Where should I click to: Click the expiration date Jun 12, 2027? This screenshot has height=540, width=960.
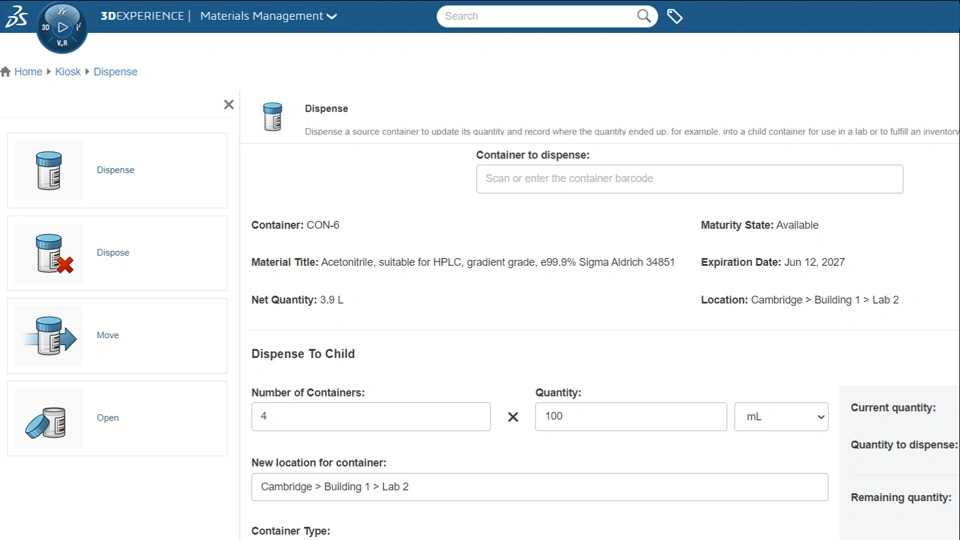tap(814, 262)
